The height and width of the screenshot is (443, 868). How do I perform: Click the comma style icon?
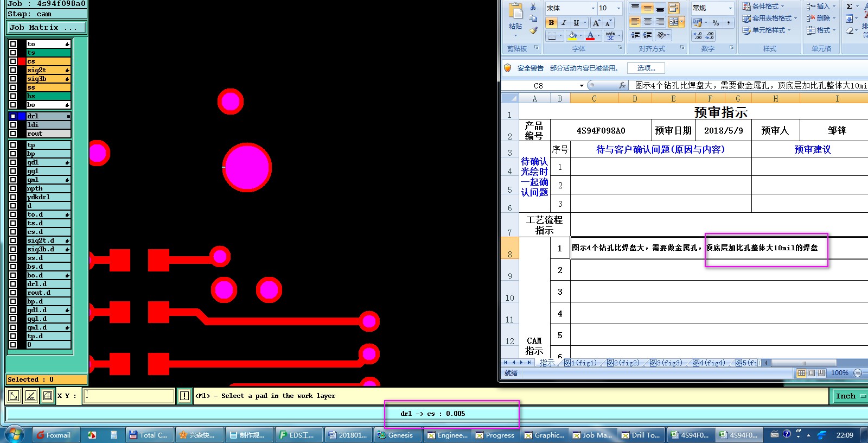(x=729, y=23)
